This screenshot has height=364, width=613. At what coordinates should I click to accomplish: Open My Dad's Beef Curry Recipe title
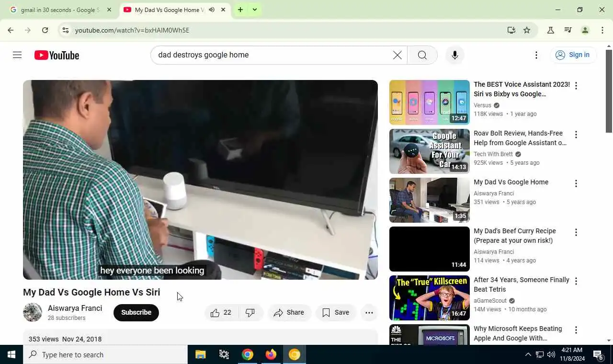click(x=515, y=236)
